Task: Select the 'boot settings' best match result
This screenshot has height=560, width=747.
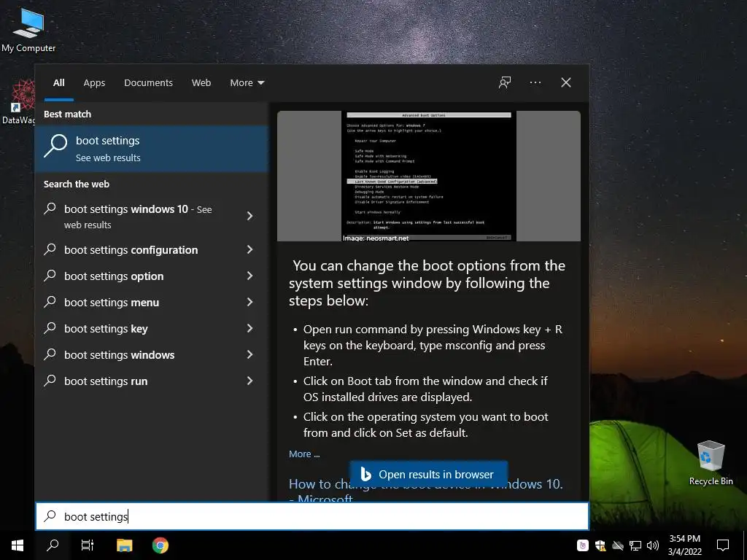Action: (152, 149)
